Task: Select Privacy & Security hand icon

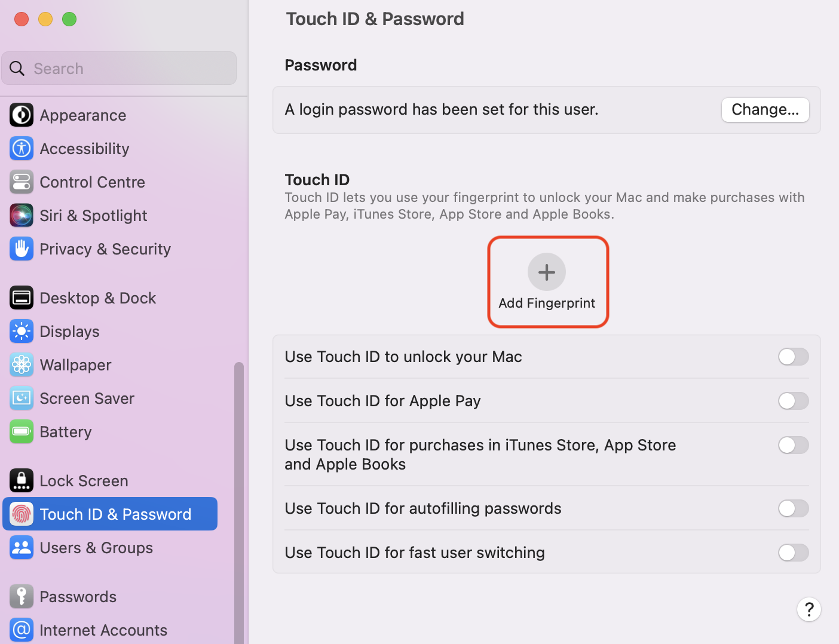Action: pyautogui.click(x=22, y=249)
